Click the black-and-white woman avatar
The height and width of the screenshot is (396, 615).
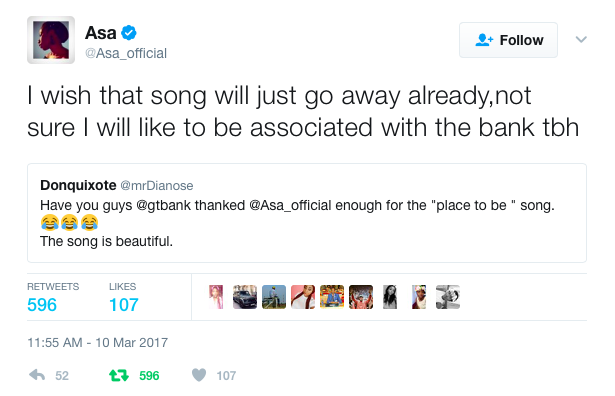click(390, 297)
